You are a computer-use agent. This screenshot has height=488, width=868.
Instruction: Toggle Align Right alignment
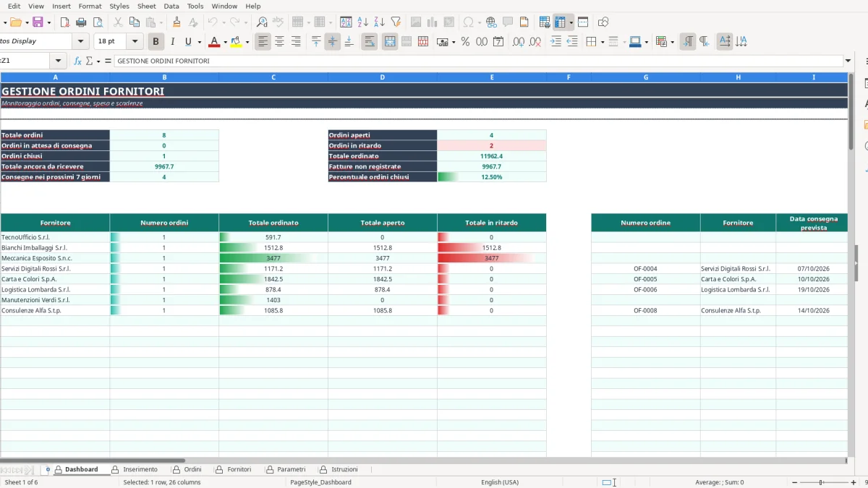tap(296, 42)
